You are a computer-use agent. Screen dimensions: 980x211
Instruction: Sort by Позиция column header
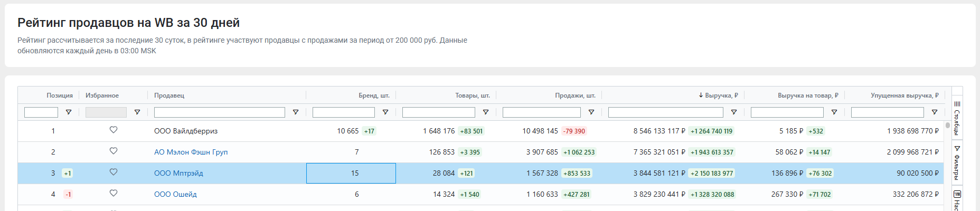[x=60, y=95]
